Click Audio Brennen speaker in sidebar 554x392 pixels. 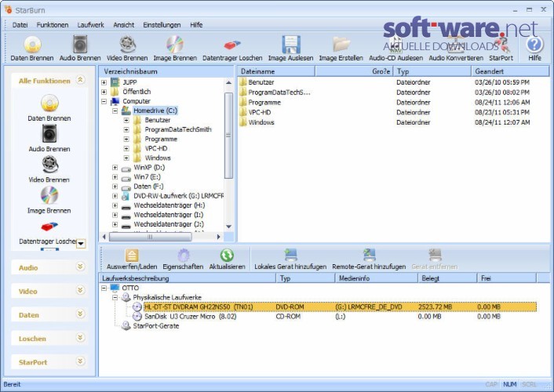pyautogui.click(x=49, y=133)
